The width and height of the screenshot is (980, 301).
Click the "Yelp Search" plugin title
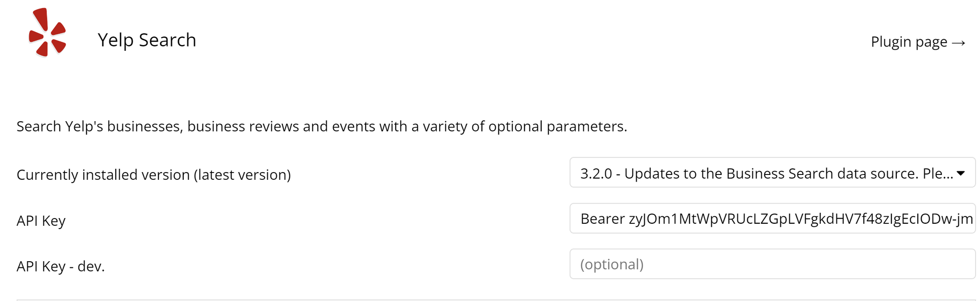pyautogui.click(x=147, y=40)
